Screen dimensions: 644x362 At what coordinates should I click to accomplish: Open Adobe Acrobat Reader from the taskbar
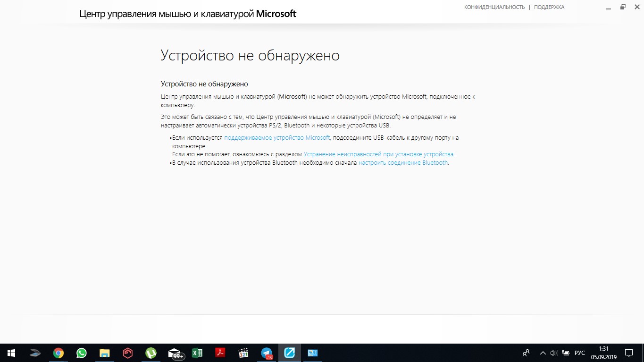220,353
